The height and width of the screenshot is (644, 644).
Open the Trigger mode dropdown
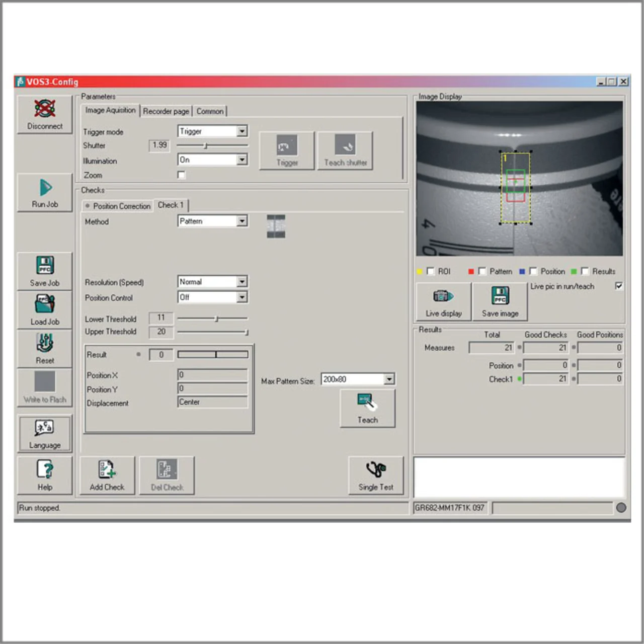pyautogui.click(x=242, y=131)
